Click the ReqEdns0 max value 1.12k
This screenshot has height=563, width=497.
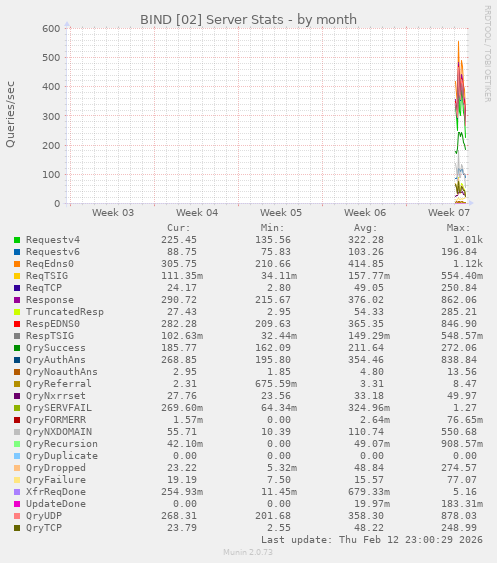pos(468,264)
